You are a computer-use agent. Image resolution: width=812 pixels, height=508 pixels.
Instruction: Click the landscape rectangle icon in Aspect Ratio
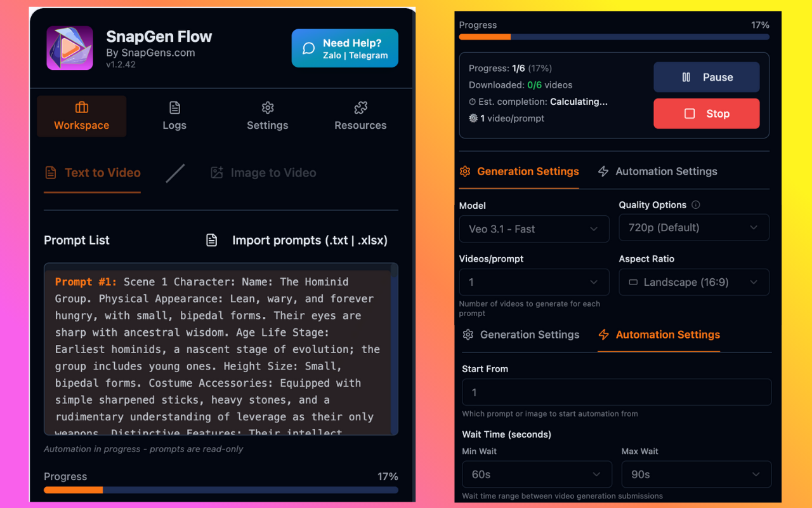pos(633,283)
